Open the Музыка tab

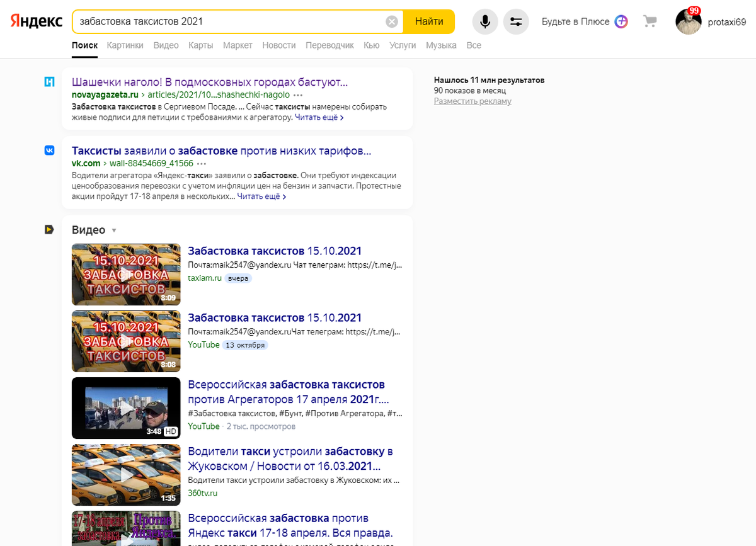[441, 45]
